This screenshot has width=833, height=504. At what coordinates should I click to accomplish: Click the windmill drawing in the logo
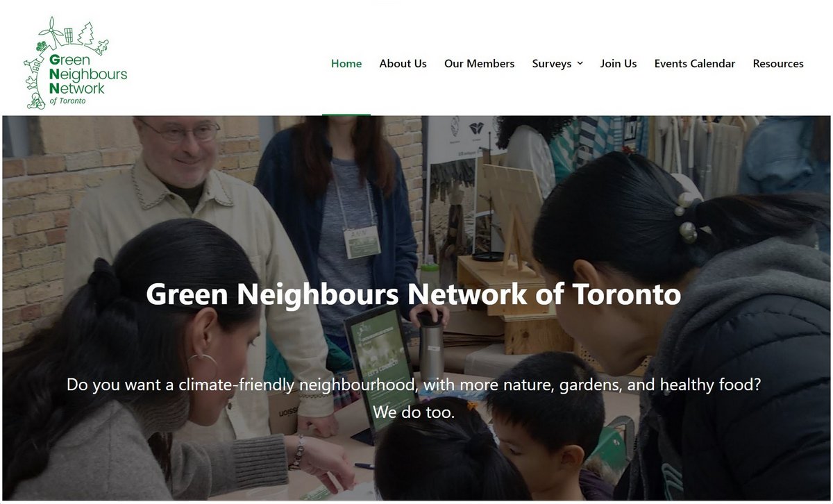pos(50,31)
